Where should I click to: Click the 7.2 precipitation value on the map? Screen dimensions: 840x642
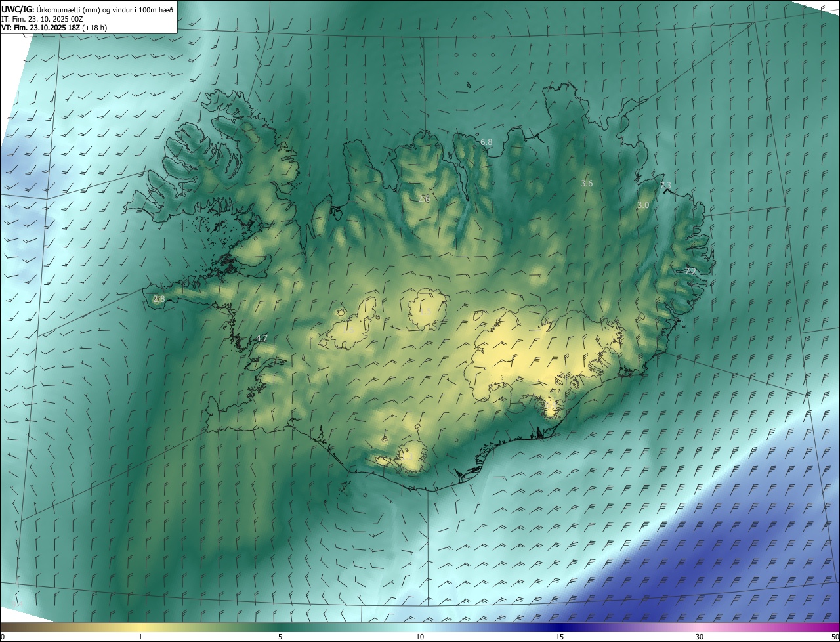(690, 270)
